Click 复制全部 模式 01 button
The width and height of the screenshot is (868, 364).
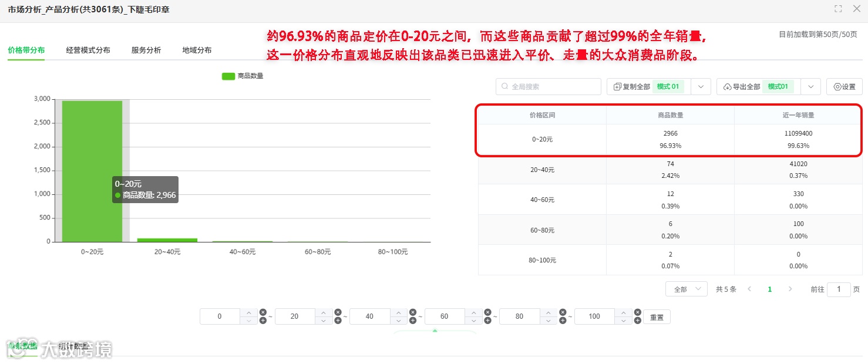(648, 87)
